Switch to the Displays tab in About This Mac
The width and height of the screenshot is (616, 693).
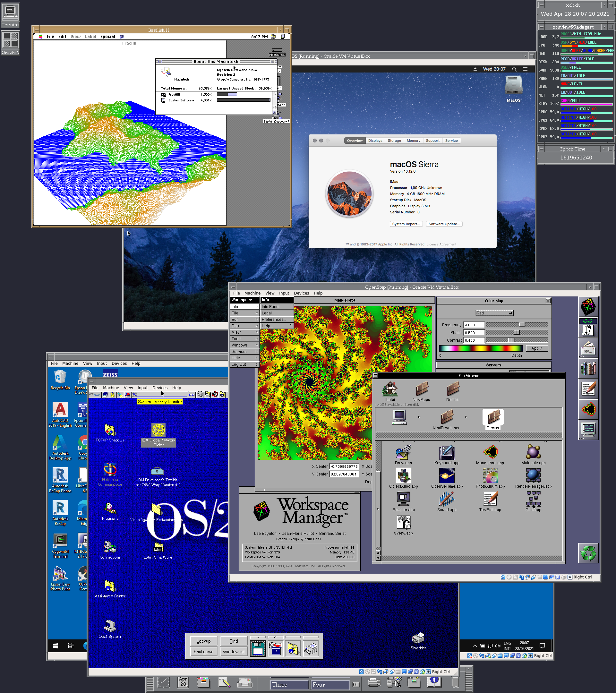click(375, 140)
